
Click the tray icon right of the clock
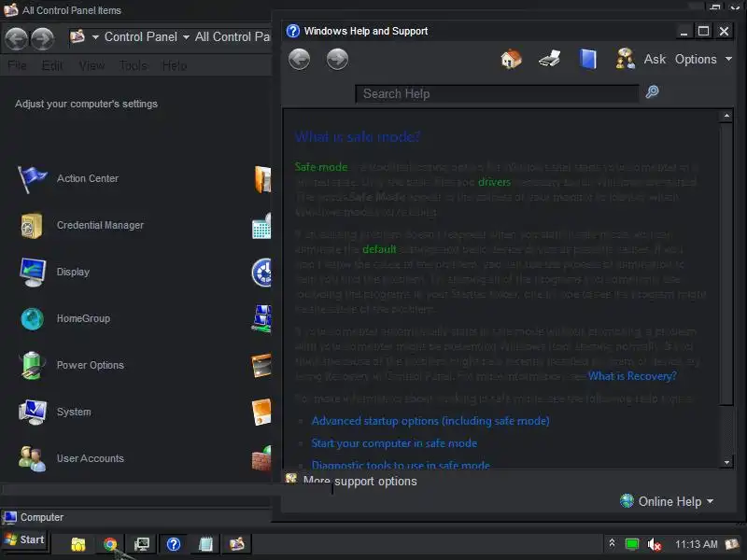731,544
